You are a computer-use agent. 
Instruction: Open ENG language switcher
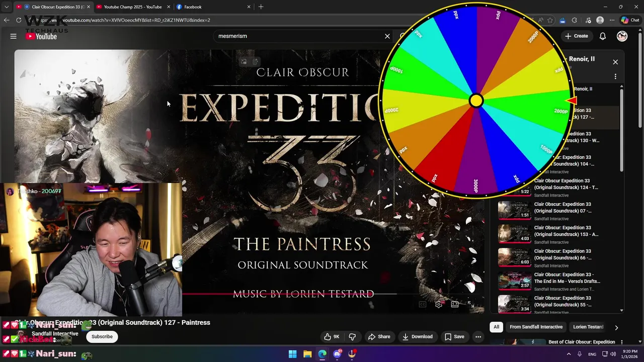(x=592, y=354)
